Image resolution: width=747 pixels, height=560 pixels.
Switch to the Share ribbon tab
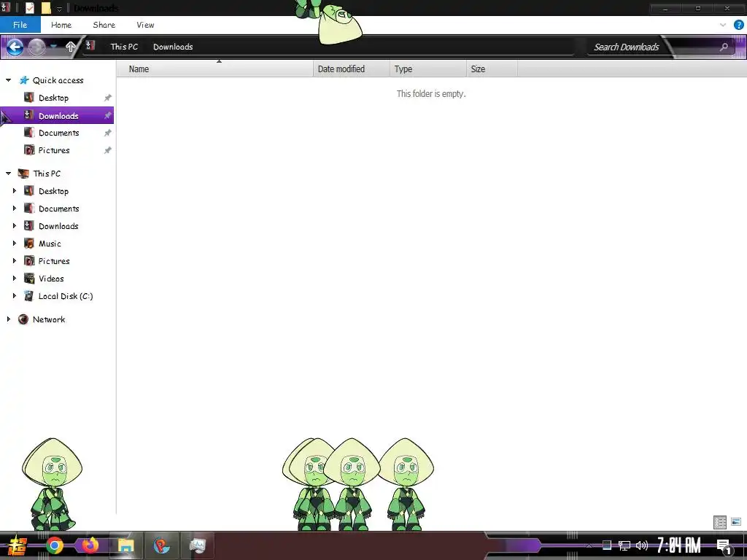click(x=104, y=25)
